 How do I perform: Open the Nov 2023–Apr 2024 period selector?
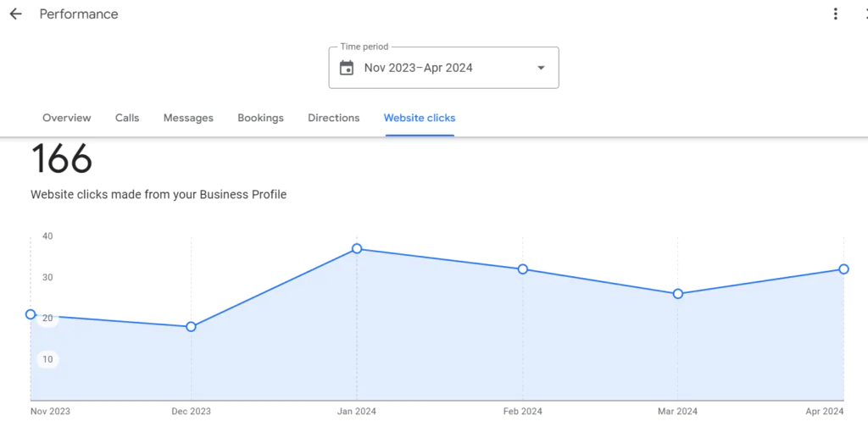click(x=419, y=68)
